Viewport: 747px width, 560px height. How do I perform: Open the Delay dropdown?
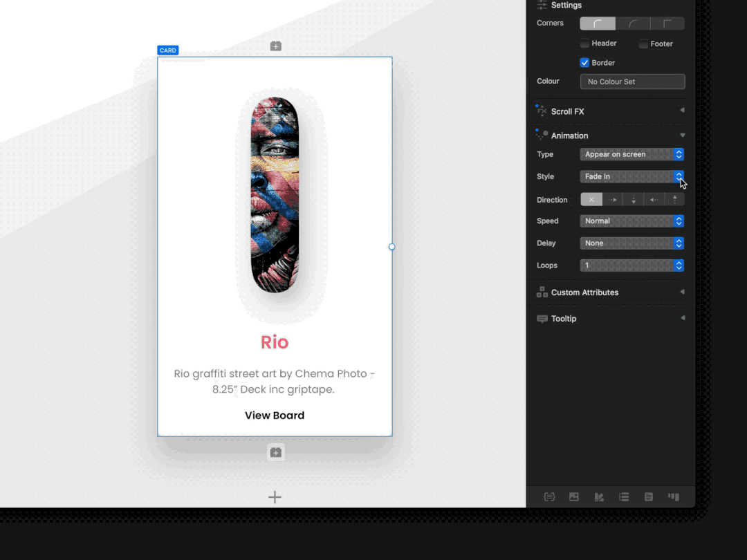[632, 243]
